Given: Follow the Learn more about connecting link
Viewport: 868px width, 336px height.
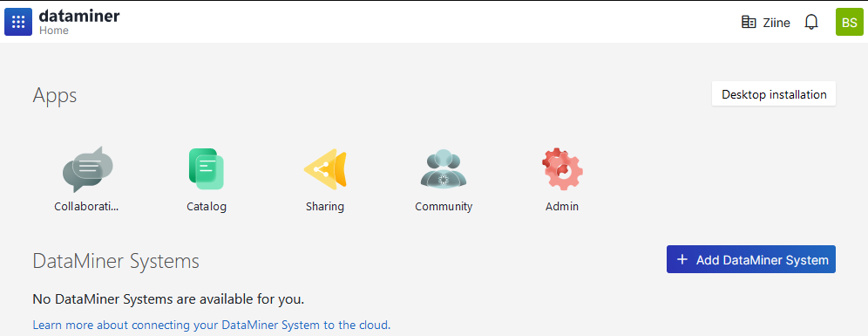Looking at the screenshot, I should (212, 325).
